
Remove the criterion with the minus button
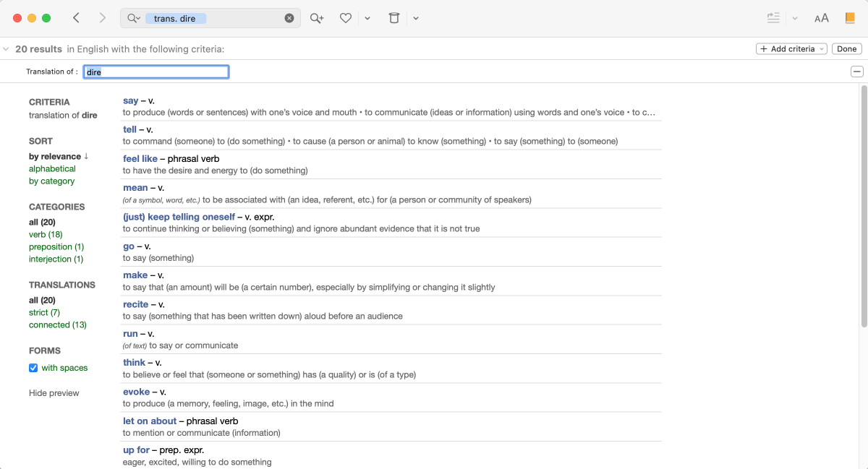tap(856, 72)
